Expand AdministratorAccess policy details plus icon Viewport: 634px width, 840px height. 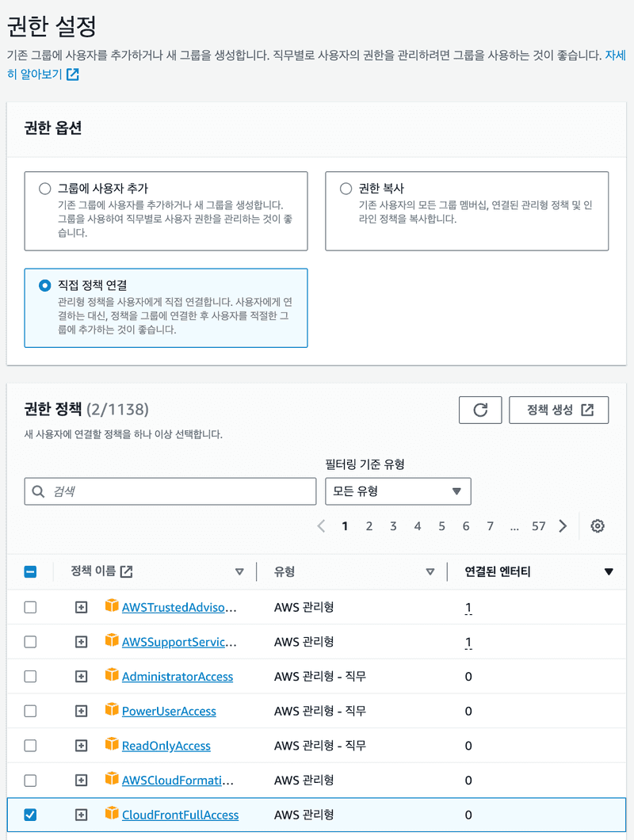point(81,677)
